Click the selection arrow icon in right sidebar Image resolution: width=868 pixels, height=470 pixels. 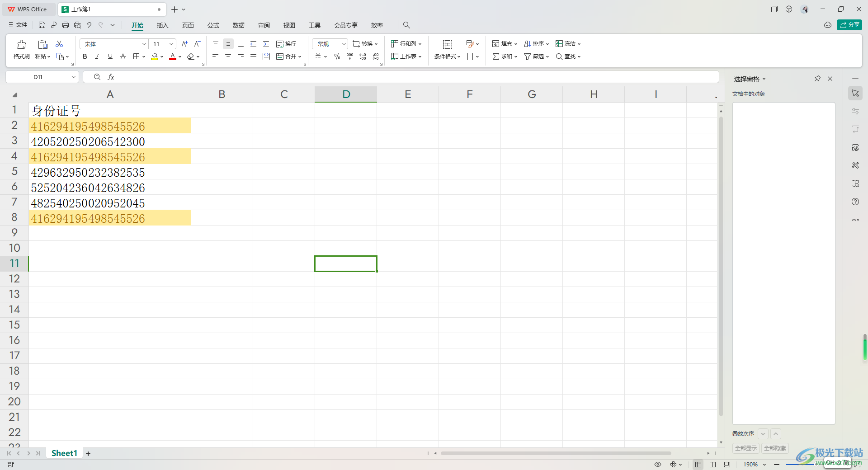[855, 93]
